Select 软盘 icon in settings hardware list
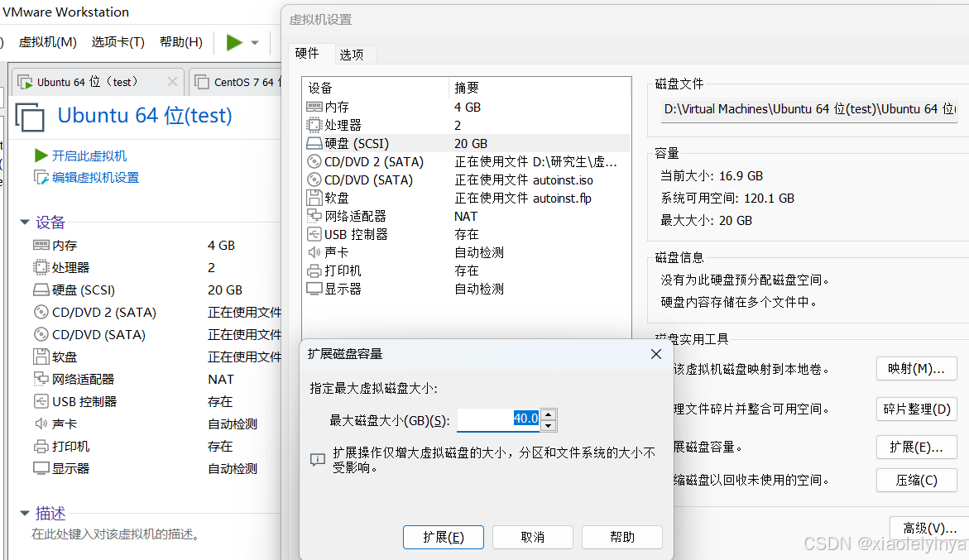This screenshot has height=560, width=969. click(x=314, y=198)
